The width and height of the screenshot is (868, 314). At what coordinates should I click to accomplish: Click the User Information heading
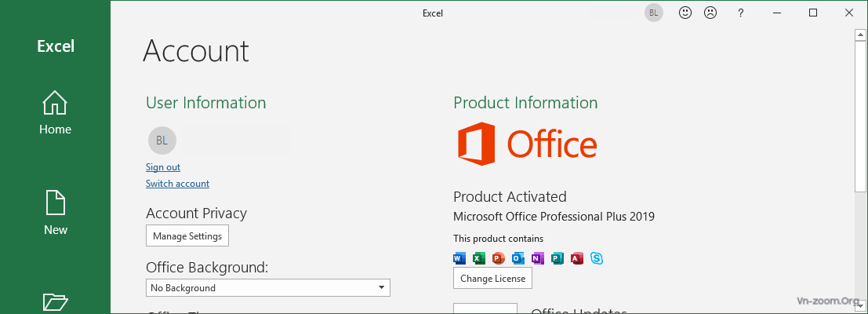coord(206,103)
